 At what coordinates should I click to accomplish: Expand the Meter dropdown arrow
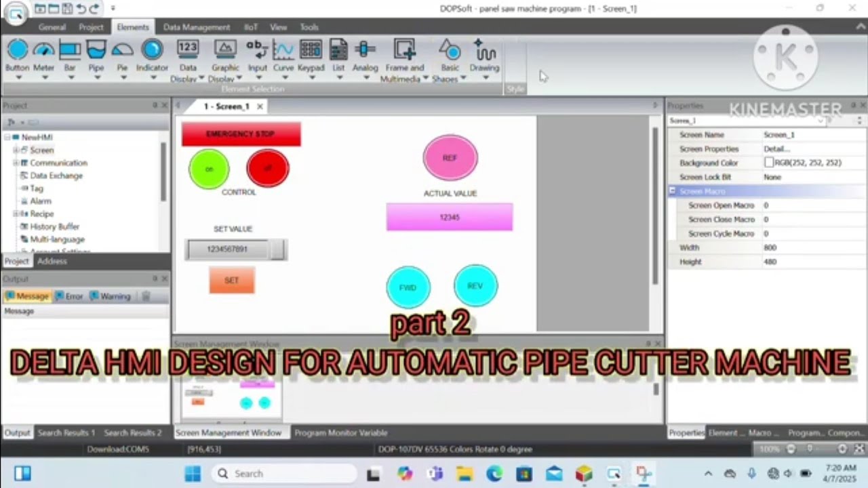point(43,77)
